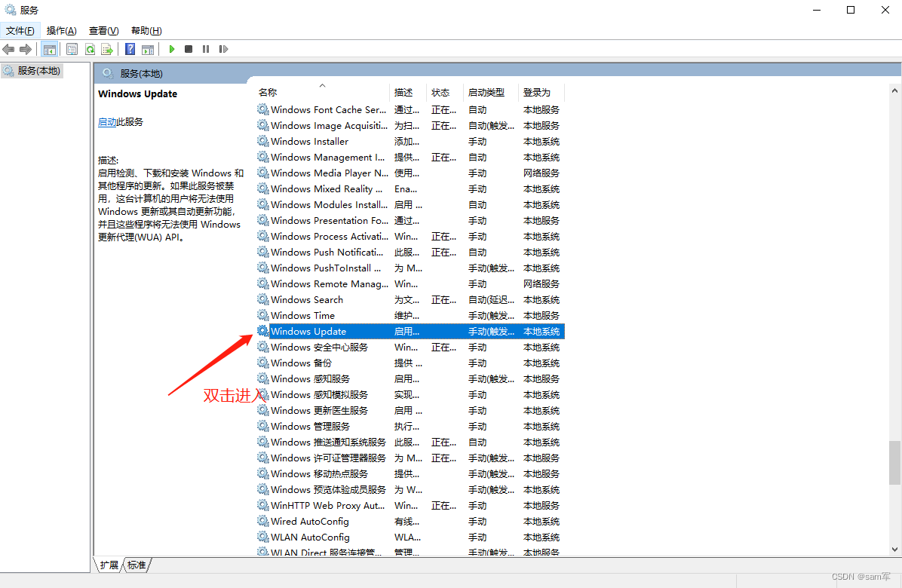
Task: Click the gear icon beside WLAN AutoConfig
Action: (x=263, y=537)
